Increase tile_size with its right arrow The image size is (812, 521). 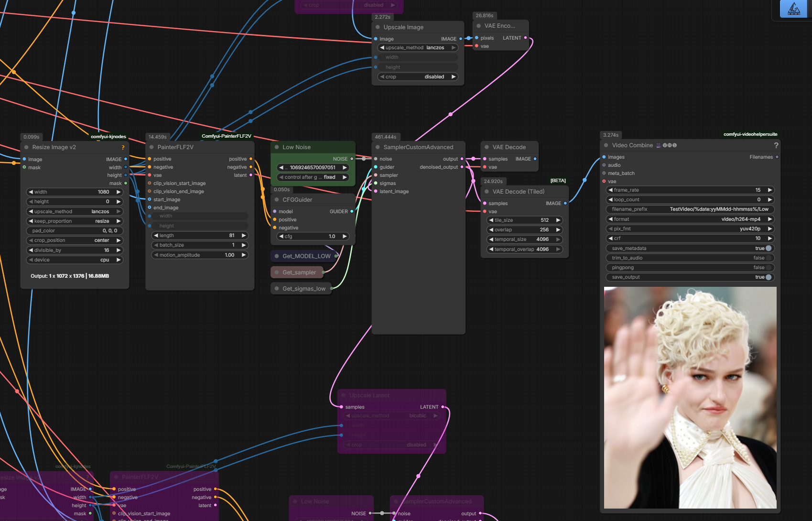[x=558, y=220]
